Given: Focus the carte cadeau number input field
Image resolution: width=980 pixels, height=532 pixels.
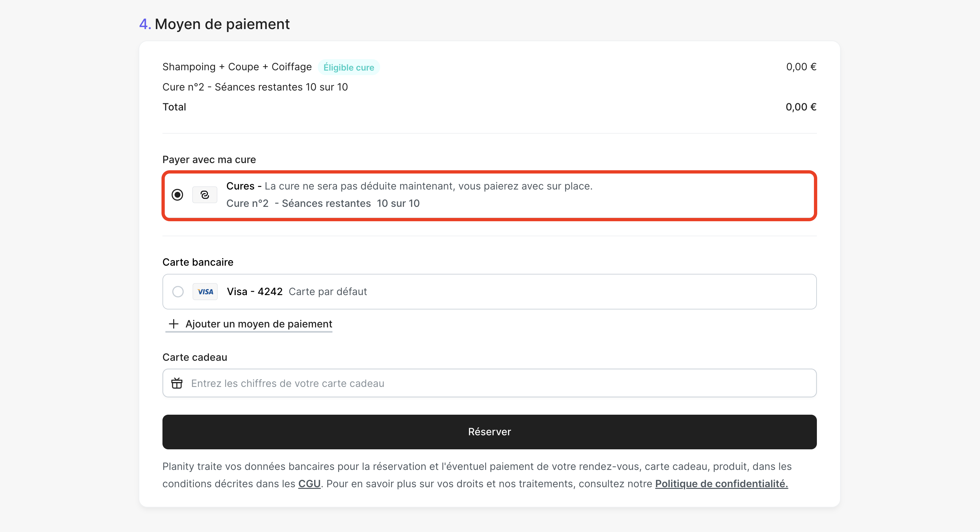Looking at the screenshot, I should coord(489,383).
